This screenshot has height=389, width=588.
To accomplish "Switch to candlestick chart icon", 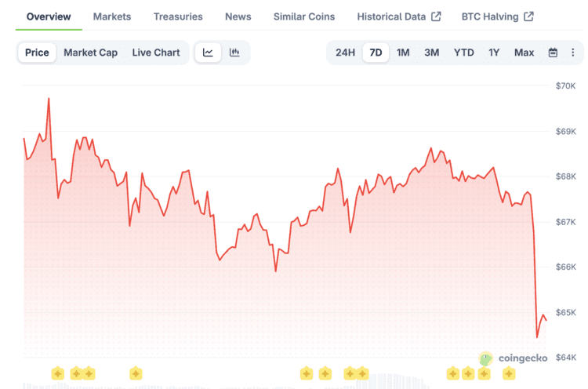I will (234, 53).
